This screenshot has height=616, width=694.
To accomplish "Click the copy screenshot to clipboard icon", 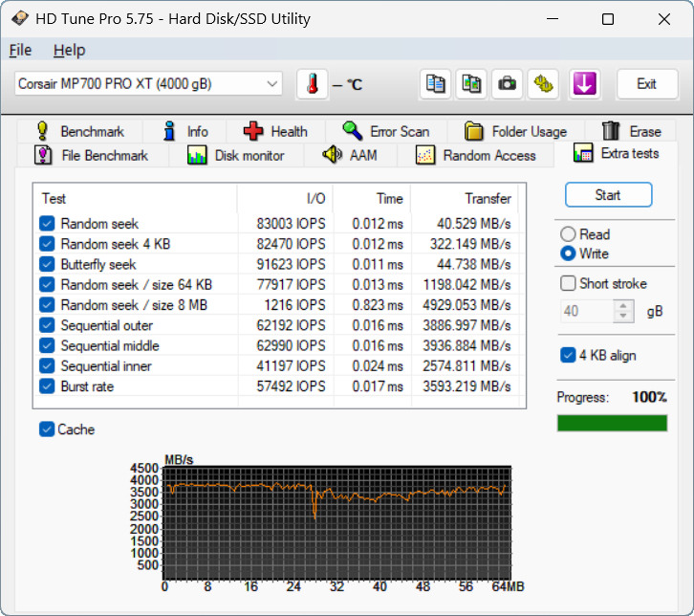I will click(471, 84).
